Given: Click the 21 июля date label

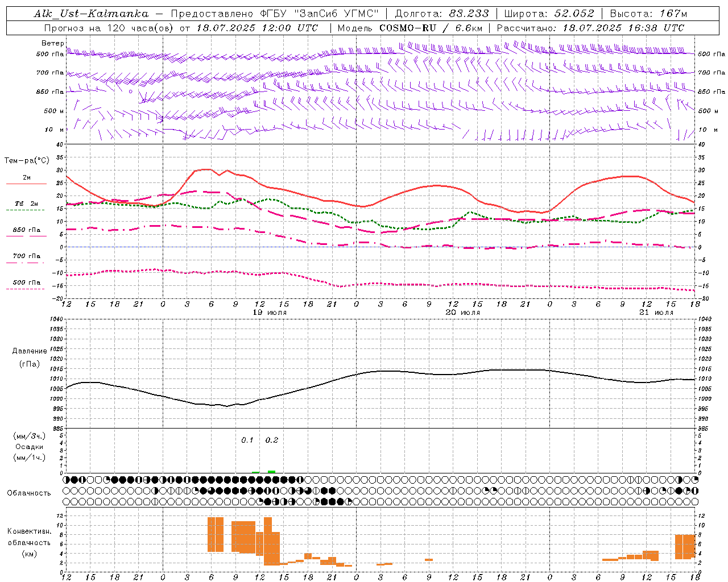Looking at the screenshot, I should pos(656,312).
